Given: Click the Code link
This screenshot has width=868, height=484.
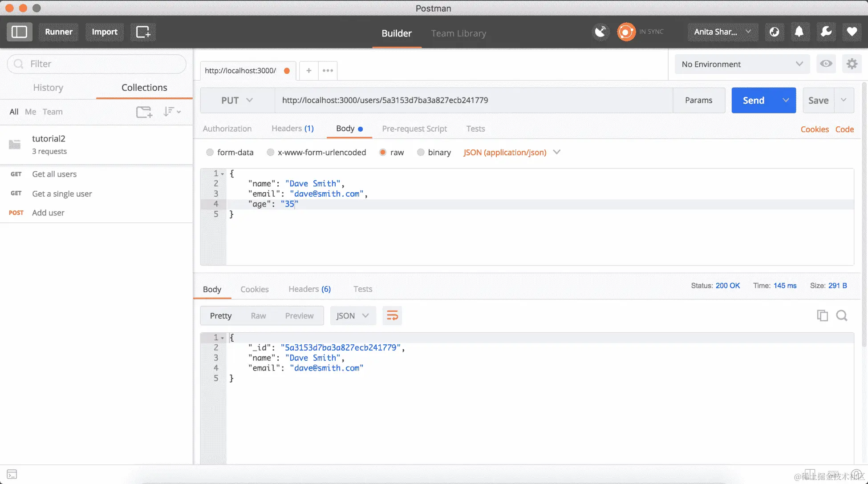Looking at the screenshot, I should [844, 129].
